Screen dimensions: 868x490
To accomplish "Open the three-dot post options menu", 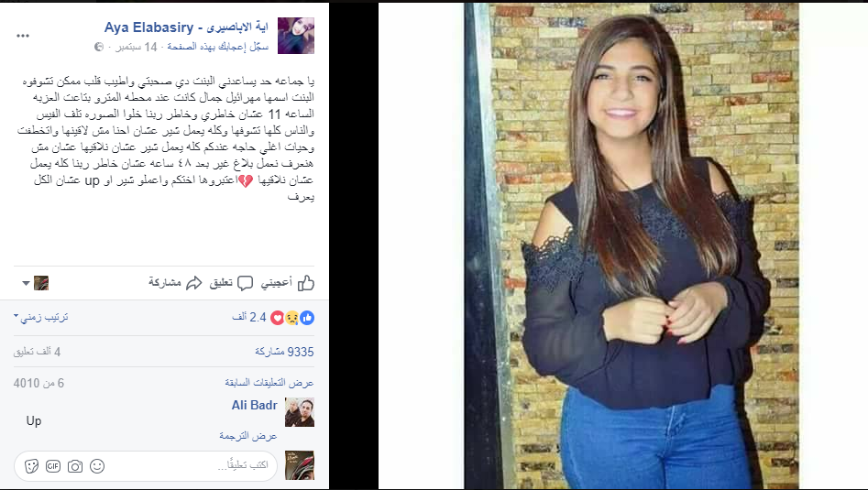I will coord(23,36).
